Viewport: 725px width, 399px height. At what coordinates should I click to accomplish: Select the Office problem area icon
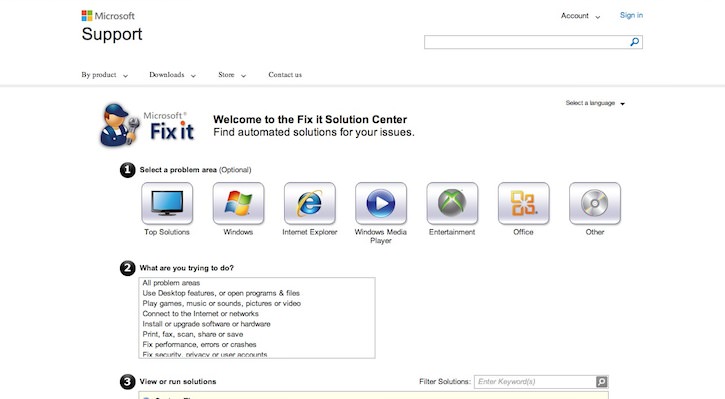click(523, 203)
